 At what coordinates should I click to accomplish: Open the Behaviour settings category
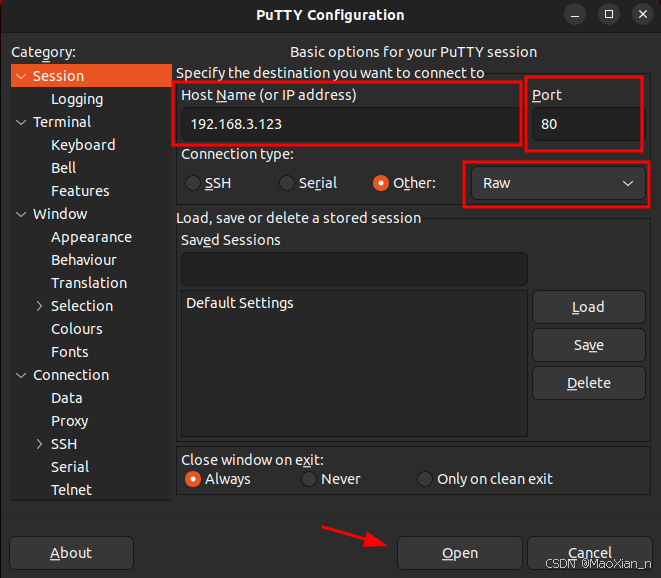click(84, 260)
